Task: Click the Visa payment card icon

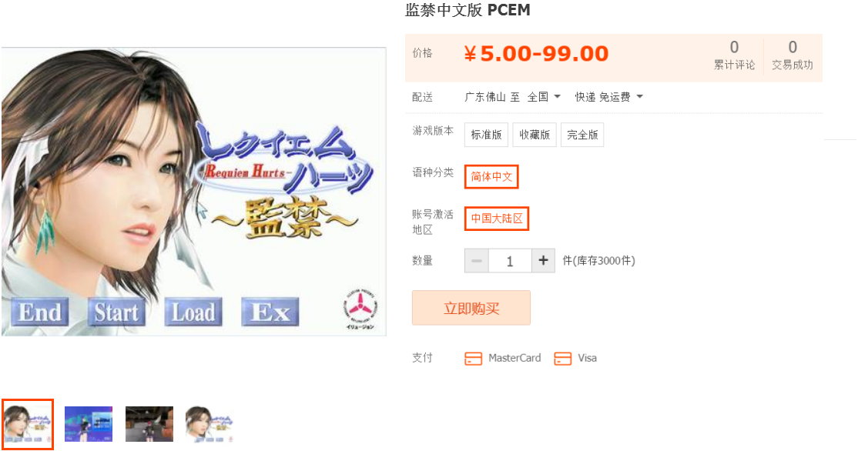Action: coord(562,359)
